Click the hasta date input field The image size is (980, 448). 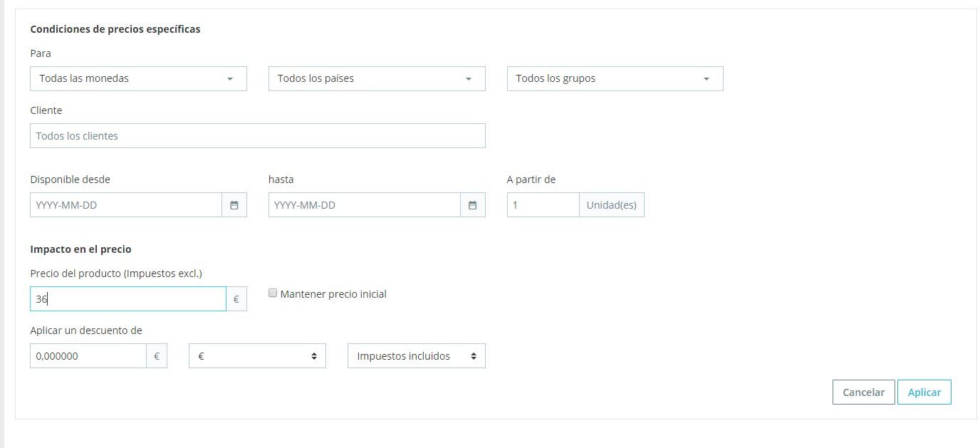coord(364,205)
